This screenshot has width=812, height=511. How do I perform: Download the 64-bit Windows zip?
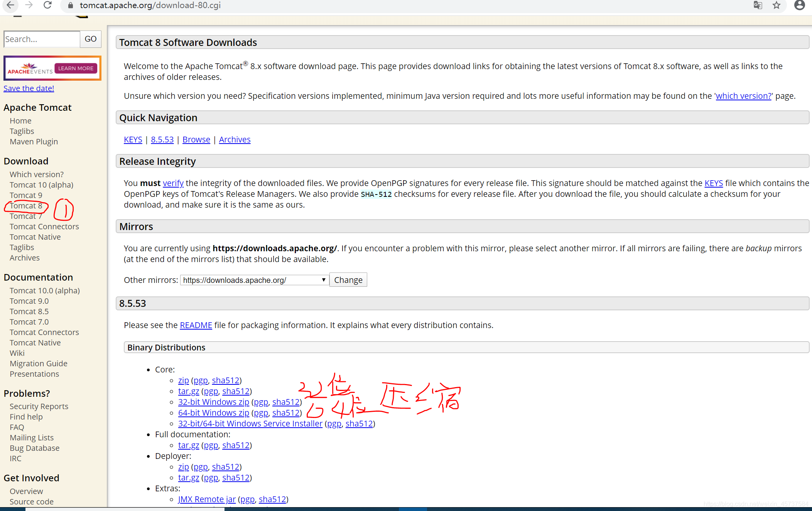pyautogui.click(x=214, y=413)
